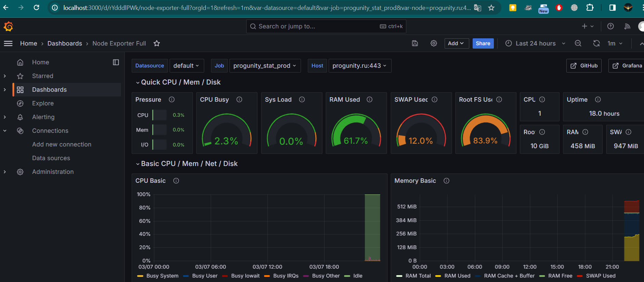644x282 pixels.
Task: Click the RAM Used yellow legend swatch
Action: point(438,276)
